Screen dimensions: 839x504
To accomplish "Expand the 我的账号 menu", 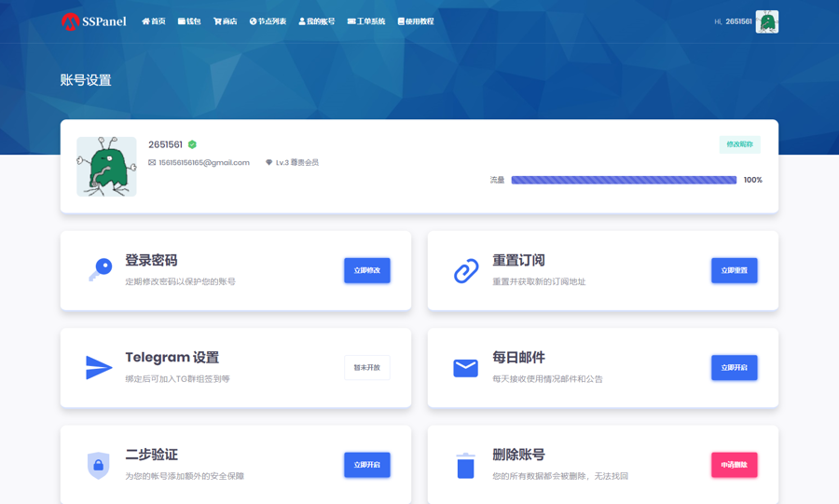I will [x=317, y=21].
